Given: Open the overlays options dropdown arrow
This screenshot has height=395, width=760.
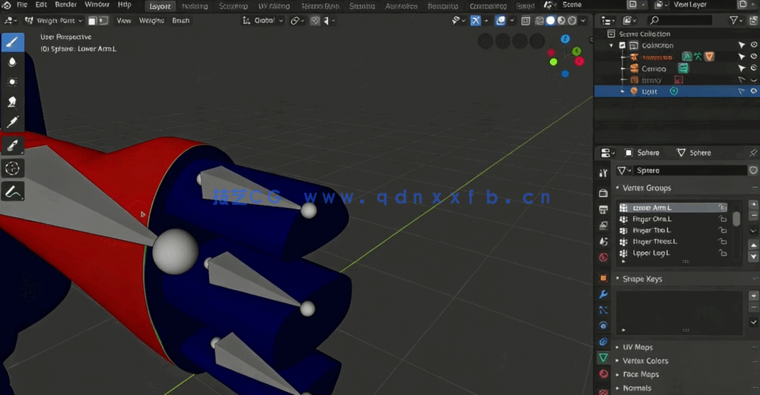Looking at the screenshot, I should (x=511, y=21).
